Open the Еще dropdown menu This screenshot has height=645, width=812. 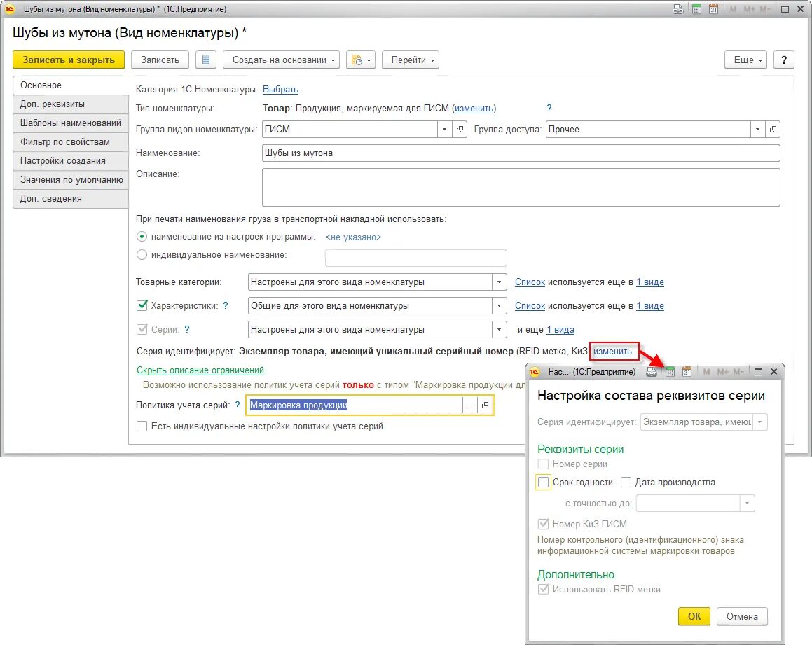coord(745,60)
